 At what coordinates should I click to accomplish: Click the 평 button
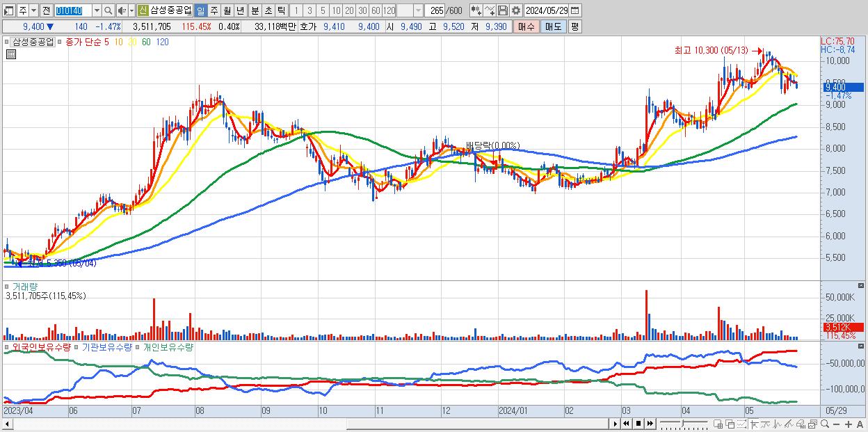click(x=574, y=26)
